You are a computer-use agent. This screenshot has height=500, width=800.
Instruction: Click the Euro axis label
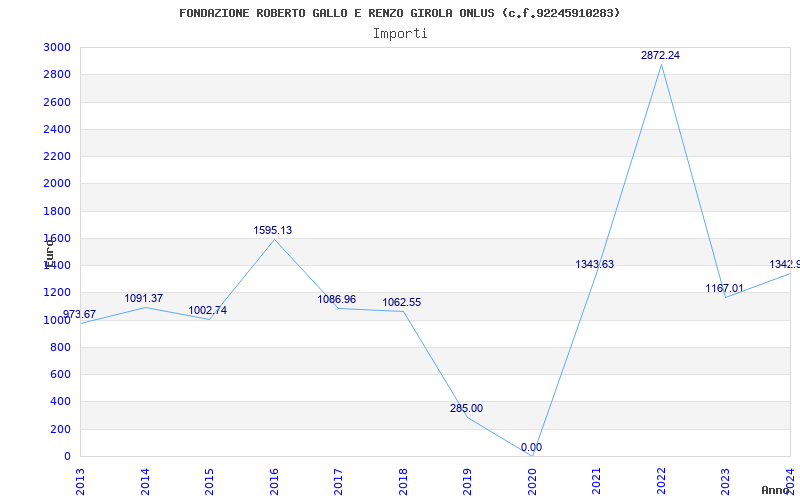(x=49, y=254)
